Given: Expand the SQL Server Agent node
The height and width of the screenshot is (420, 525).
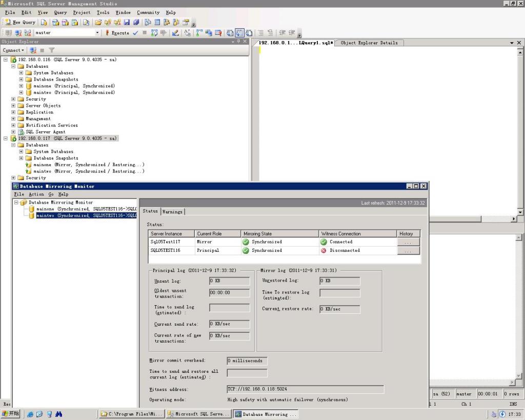Looking at the screenshot, I should pyautogui.click(x=13, y=132).
